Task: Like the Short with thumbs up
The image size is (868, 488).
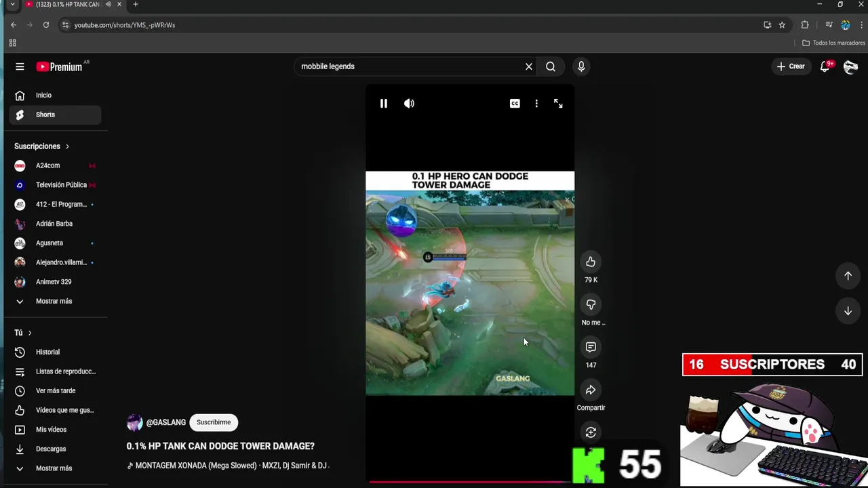Action: 591,262
